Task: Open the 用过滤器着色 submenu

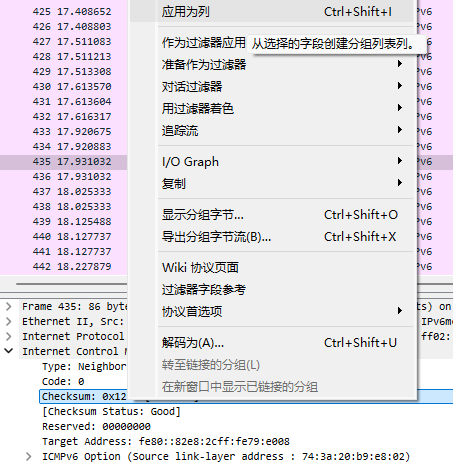Action: coord(271,108)
